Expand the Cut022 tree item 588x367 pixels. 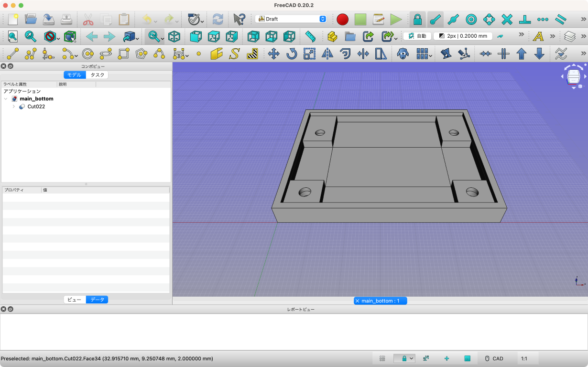13,107
